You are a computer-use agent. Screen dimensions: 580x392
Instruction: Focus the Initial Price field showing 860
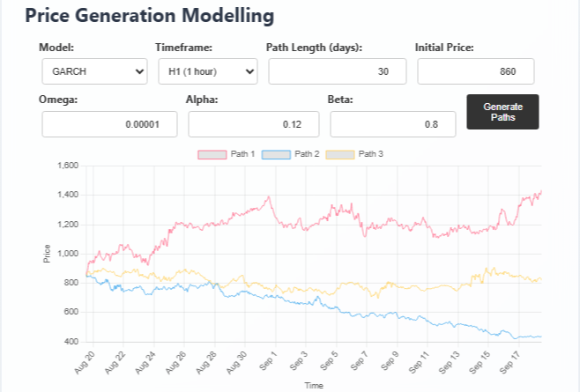click(476, 71)
